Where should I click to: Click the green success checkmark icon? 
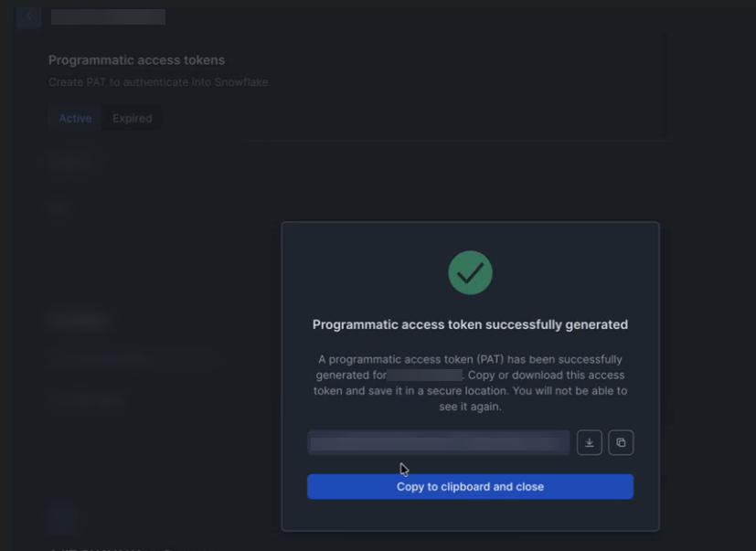(470, 273)
